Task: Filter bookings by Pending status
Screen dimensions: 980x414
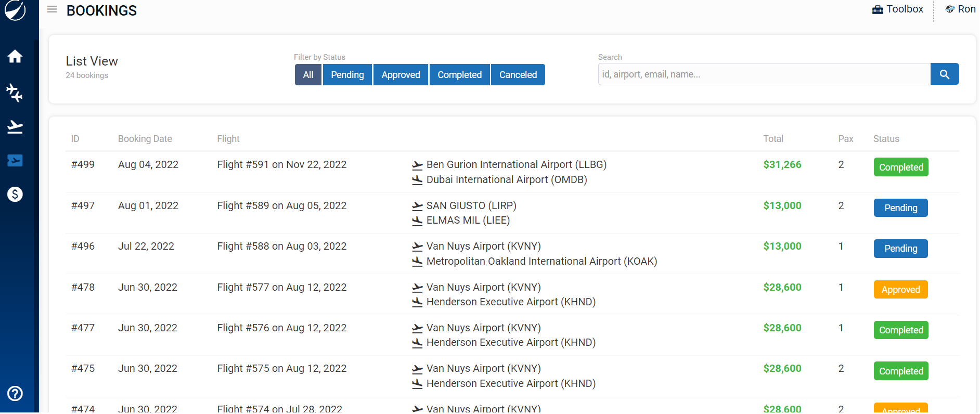Action: tap(347, 75)
